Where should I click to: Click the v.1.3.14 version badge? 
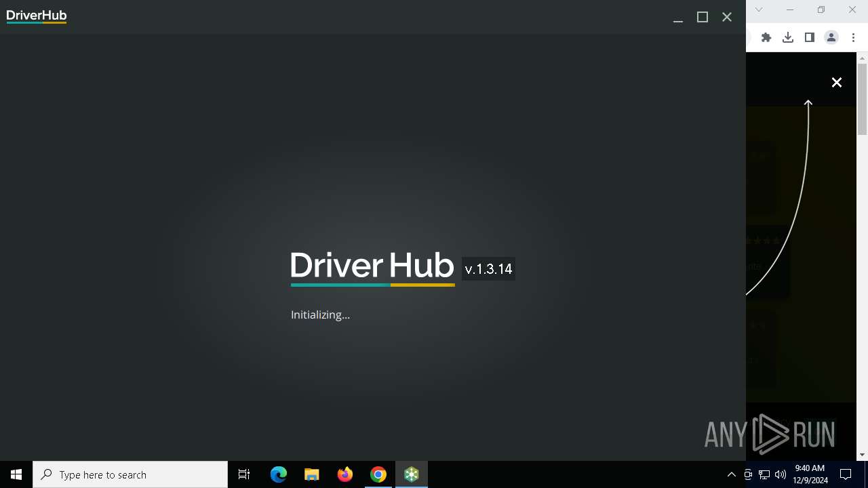click(x=488, y=269)
